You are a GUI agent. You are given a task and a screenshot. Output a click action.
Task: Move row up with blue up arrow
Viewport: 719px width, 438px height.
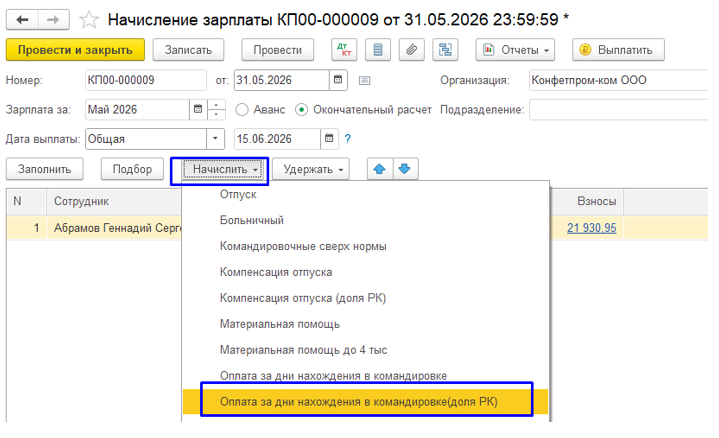click(x=380, y=169)
